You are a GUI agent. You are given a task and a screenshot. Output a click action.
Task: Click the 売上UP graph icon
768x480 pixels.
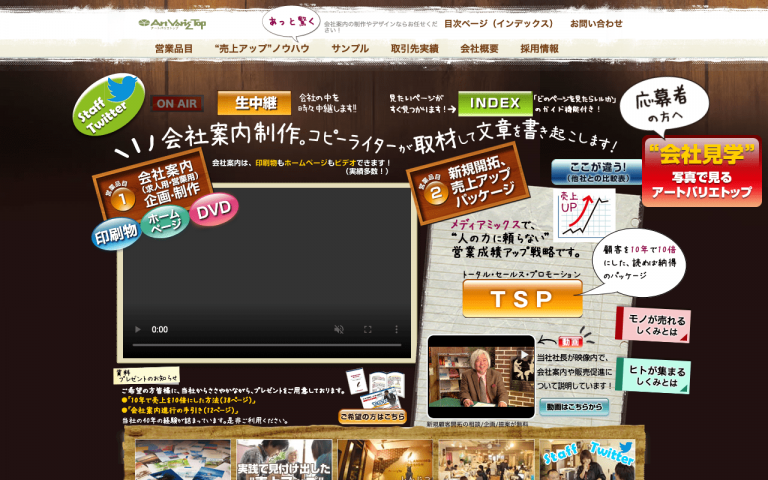pyautogui.click(x=584, y=214)
